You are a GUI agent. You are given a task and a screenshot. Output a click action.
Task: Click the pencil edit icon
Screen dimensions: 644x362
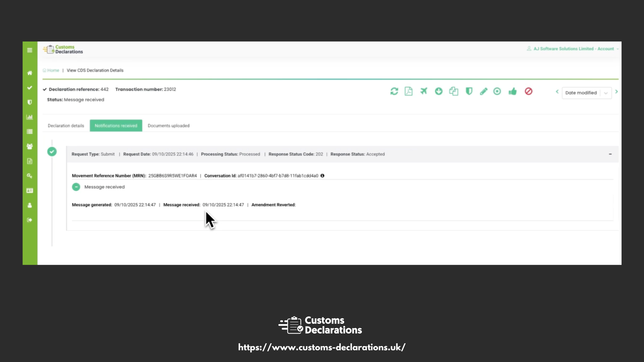click(483, 91)
